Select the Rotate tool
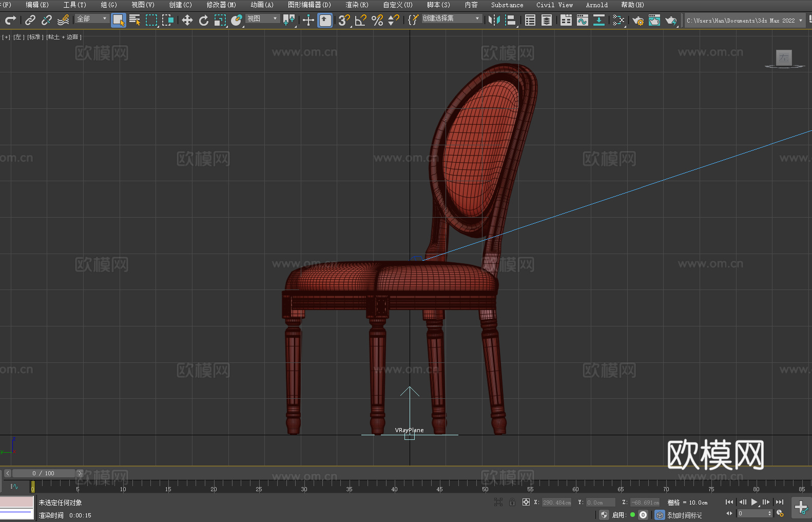 (204, 20)
